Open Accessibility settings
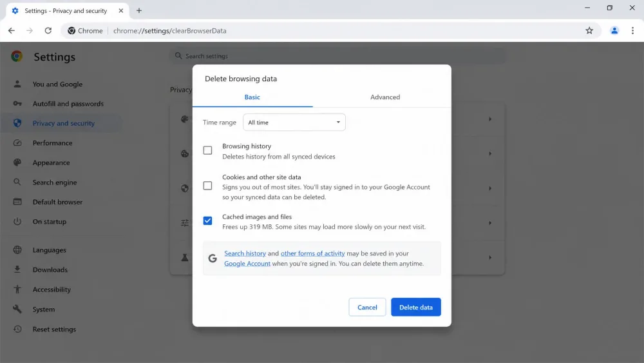The width and height of the screenshot is (644, 363). [x=52, y=289]
